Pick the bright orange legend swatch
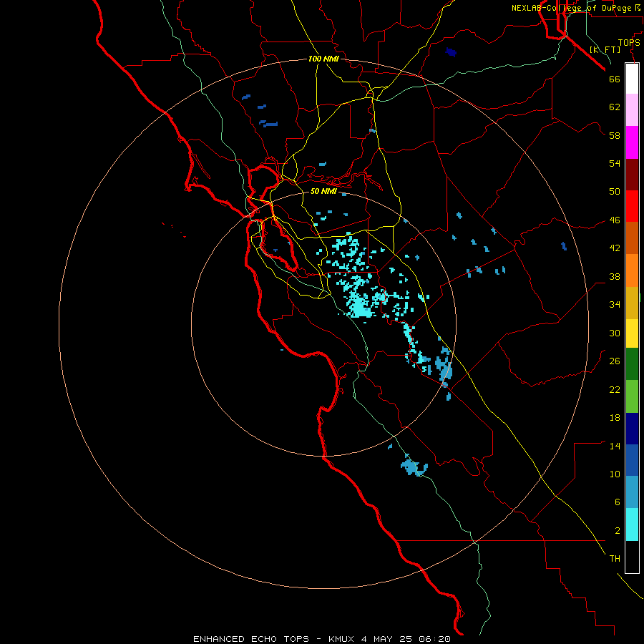This screenshot has width=644, height=644. point(632,270)
